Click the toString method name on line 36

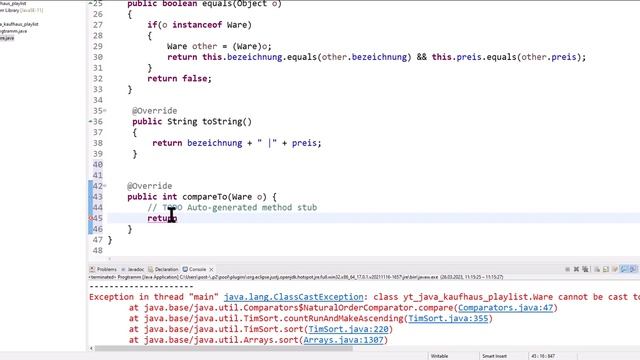point(222,122)
